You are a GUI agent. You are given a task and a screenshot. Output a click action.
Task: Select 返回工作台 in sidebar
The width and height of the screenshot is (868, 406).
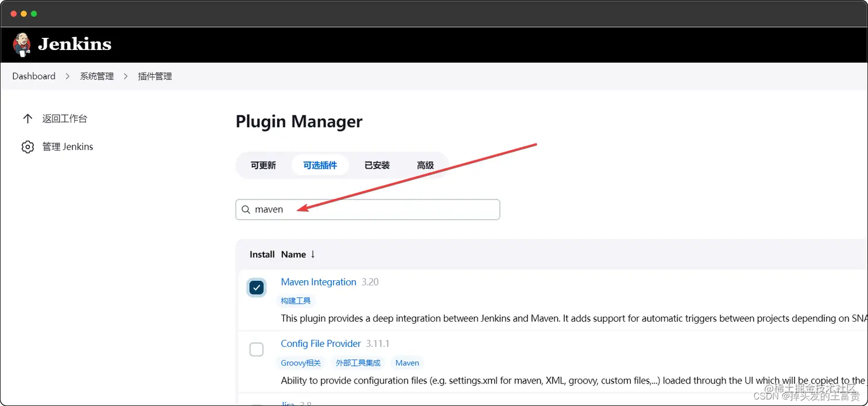(x=65, y=119)
